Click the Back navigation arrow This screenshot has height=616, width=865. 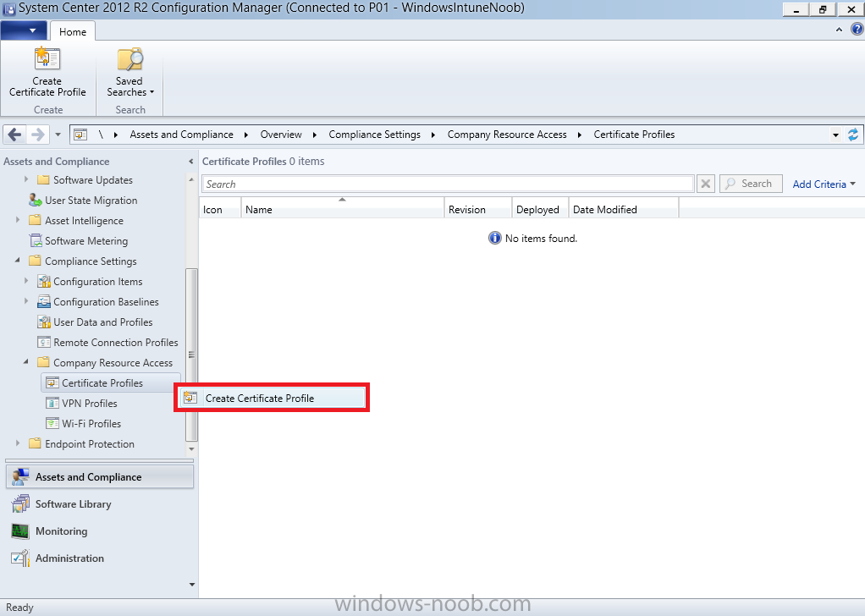15,134
